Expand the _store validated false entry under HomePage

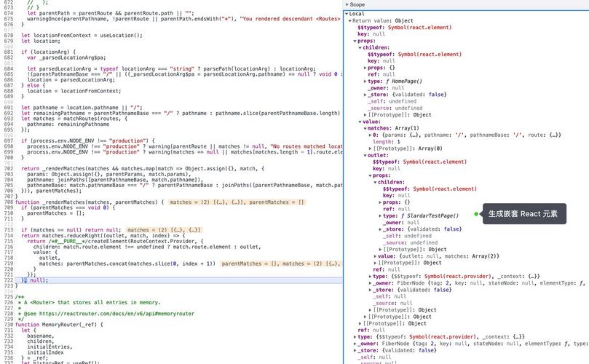pyautogui.click(x=365, y=95)
